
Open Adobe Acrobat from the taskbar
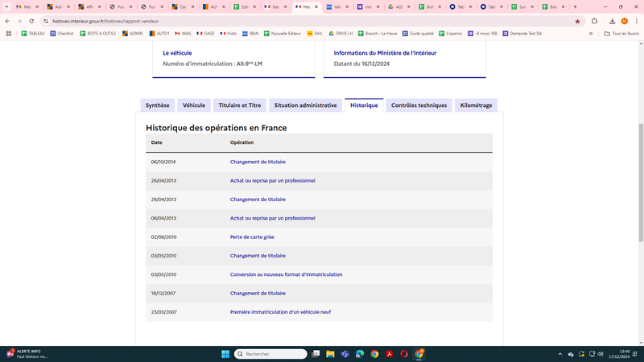390,354
